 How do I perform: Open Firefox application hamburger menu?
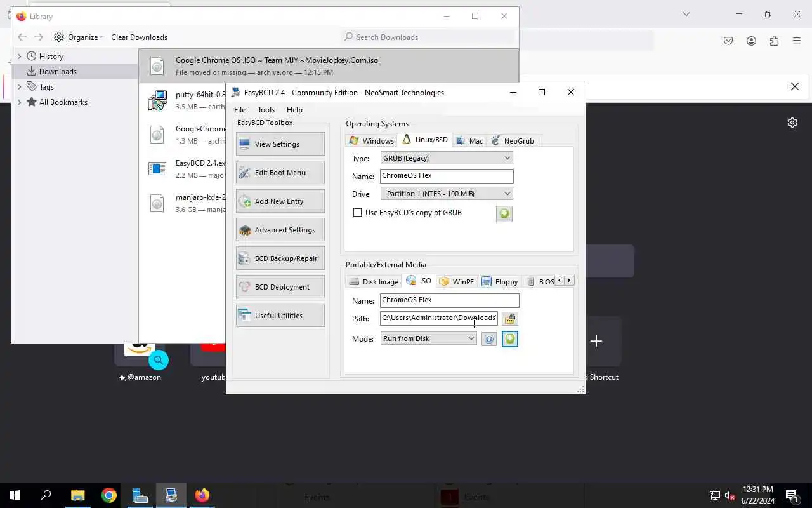[x=797, y=41]
